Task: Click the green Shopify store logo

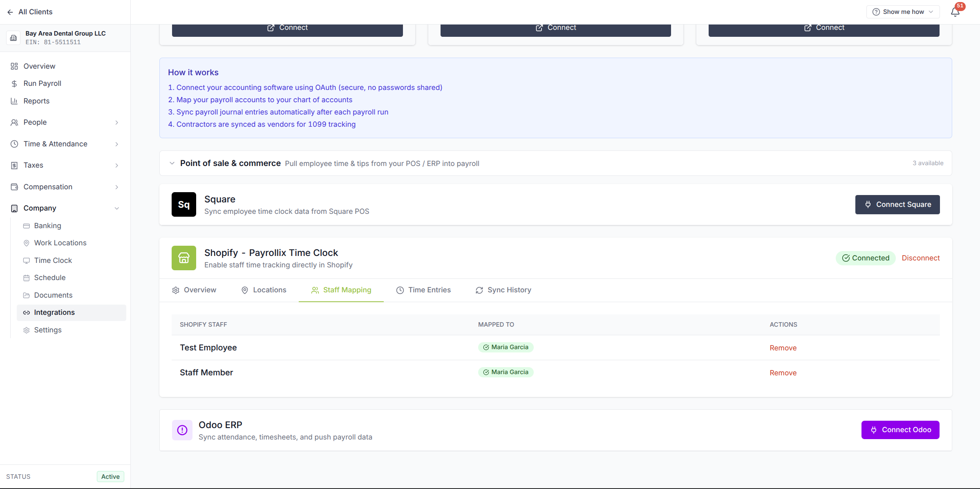Action: pos(184,258)
